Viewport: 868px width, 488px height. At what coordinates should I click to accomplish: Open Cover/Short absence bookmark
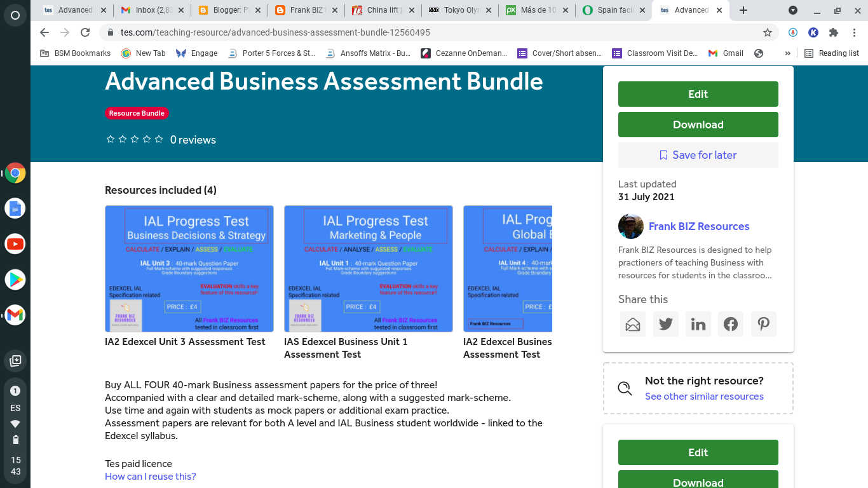[x=560, y=53]
